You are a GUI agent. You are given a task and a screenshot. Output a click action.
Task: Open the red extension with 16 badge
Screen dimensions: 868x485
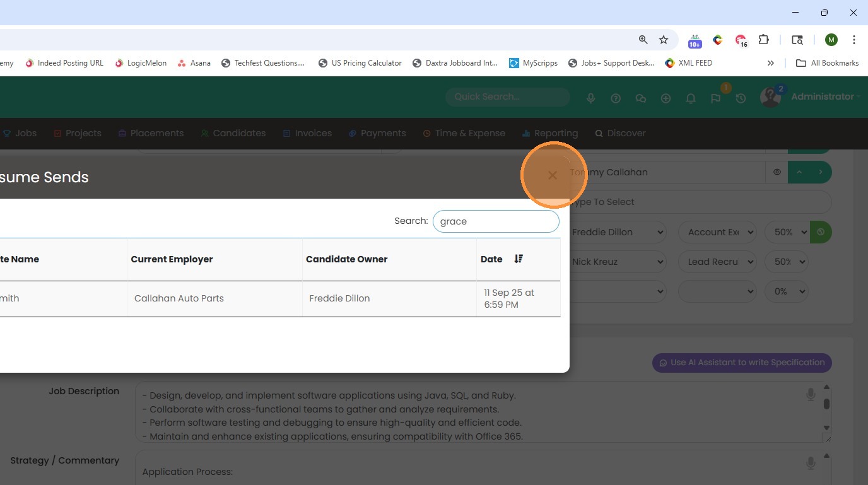(741, 40)
